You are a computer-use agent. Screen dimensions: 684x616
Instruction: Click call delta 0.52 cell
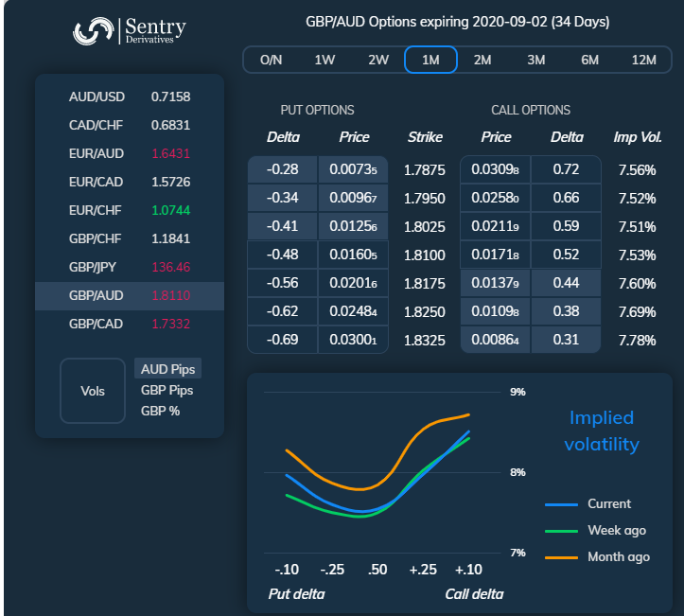tap(566, 255)
